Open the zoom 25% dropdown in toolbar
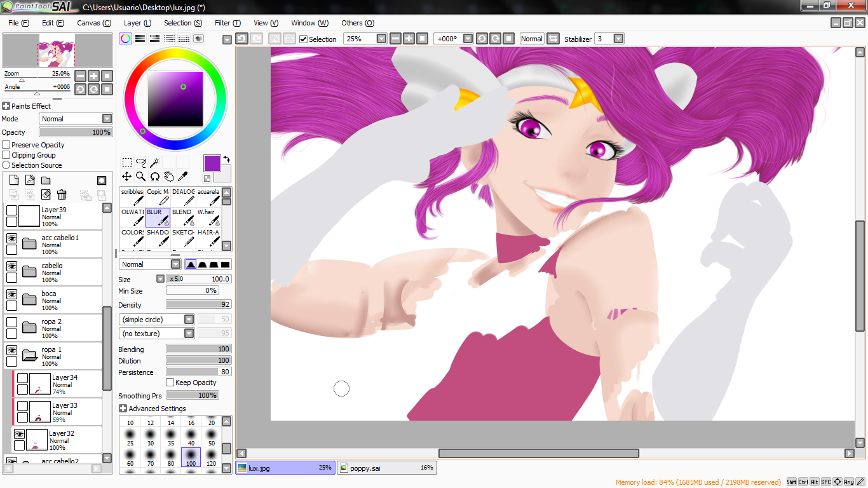Screen dimensions: 868x488 (x=381, y=39)
